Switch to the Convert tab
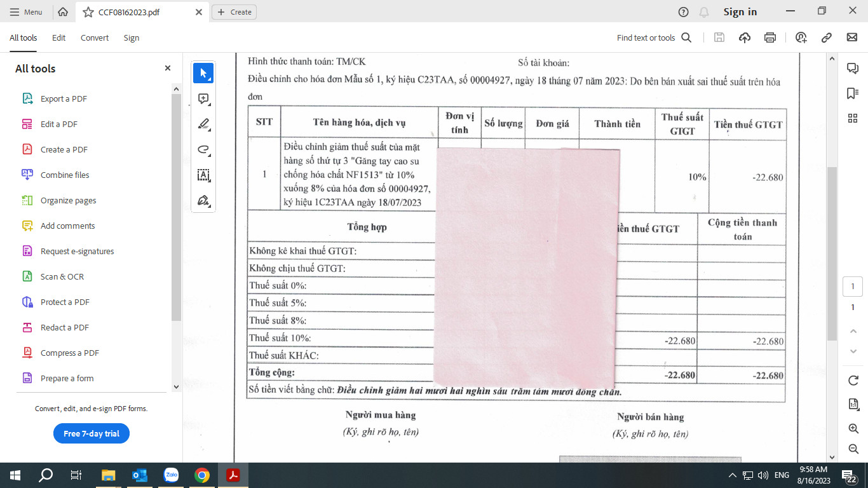This screenshot has height=488, width=868. (x=95, y=38)
